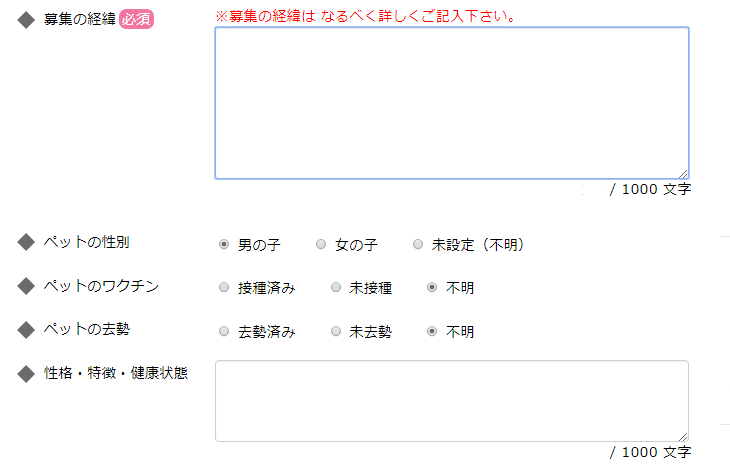Screen dimensions: 730x464
Task: Click the pink 必須 badge
Action: [136, 20]
